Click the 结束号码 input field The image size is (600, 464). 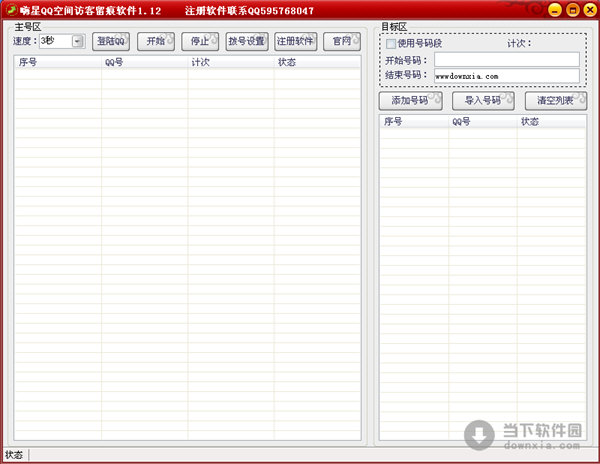point(506,76)
